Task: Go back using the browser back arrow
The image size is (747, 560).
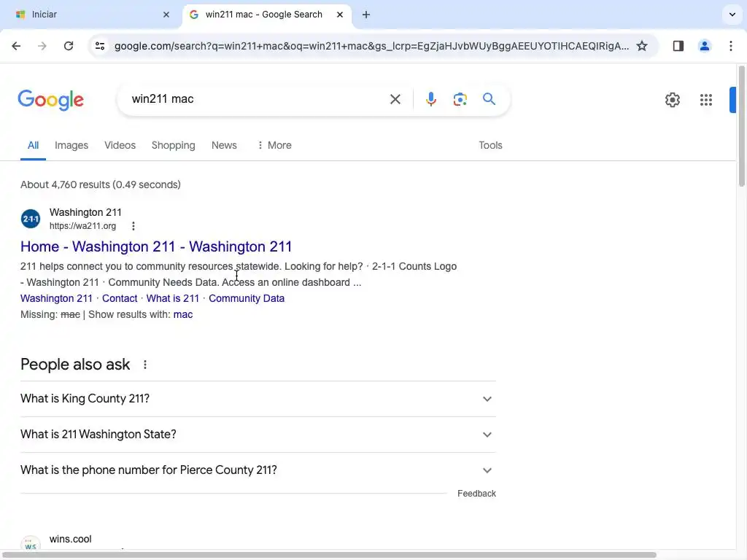Action: 16,46
